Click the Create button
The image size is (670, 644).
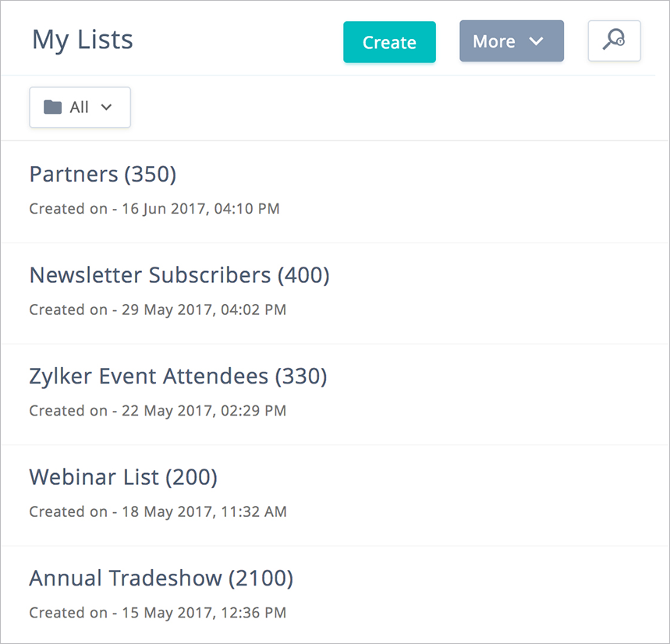(389, 42)
